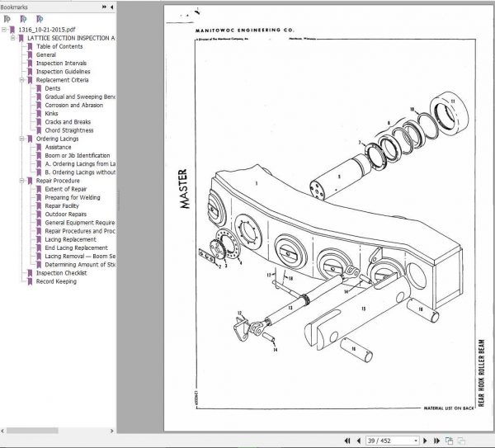Select the Kinks bookmark

[51, 114]
